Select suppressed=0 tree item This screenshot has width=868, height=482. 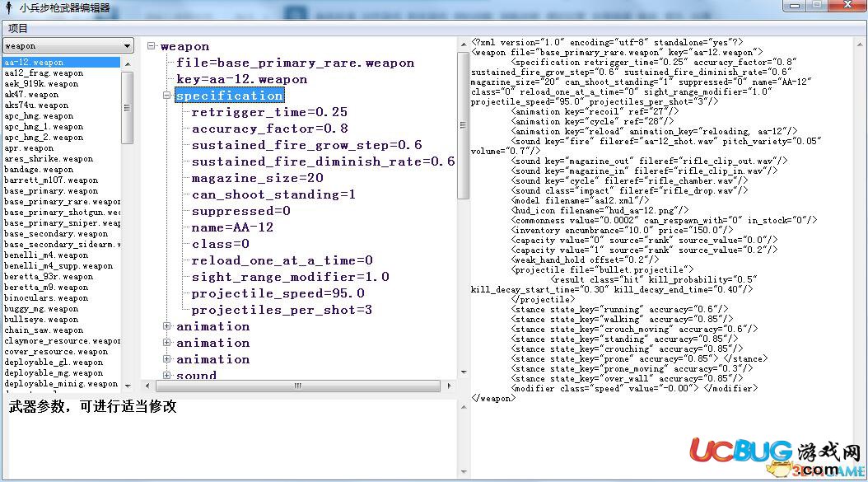pyautogui.click(x=240, y=211)
